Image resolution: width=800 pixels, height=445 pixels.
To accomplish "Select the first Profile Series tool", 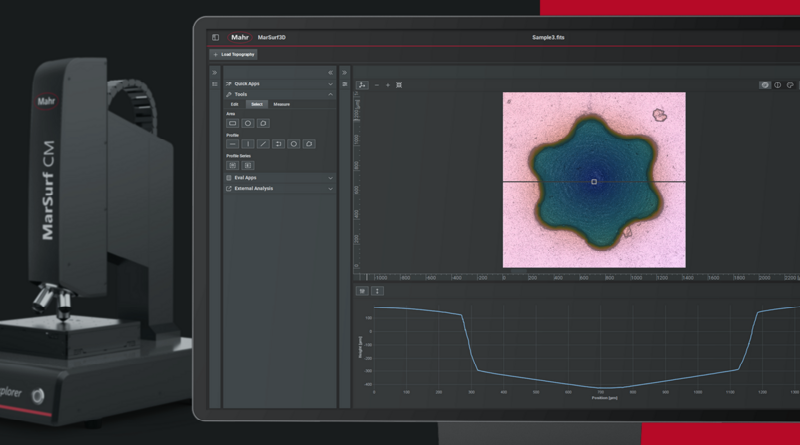I will [x=233, y=165].
